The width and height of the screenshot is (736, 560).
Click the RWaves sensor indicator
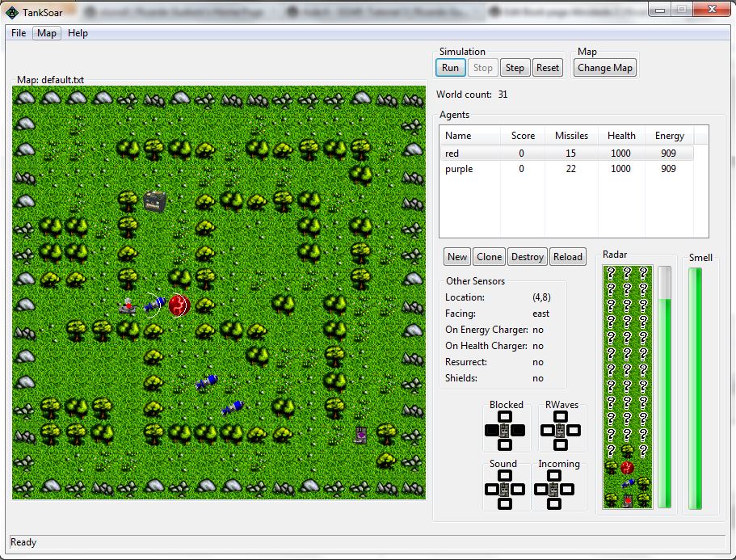pyautogui.click(x=561, y=430)
